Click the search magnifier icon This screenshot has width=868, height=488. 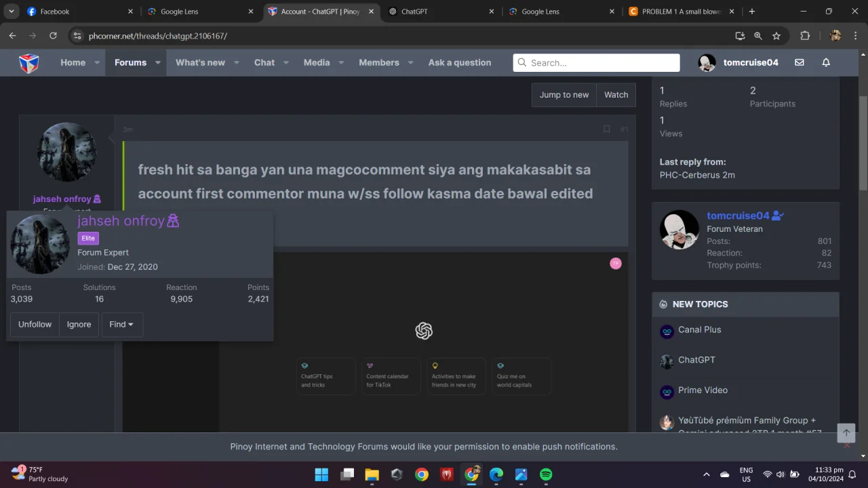pos(522,62)
